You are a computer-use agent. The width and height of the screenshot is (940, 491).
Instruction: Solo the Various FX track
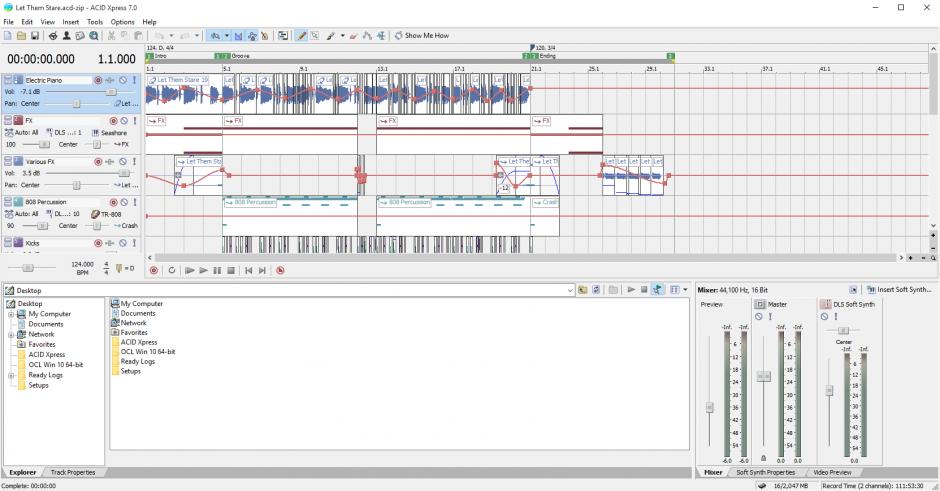point(134,161)
